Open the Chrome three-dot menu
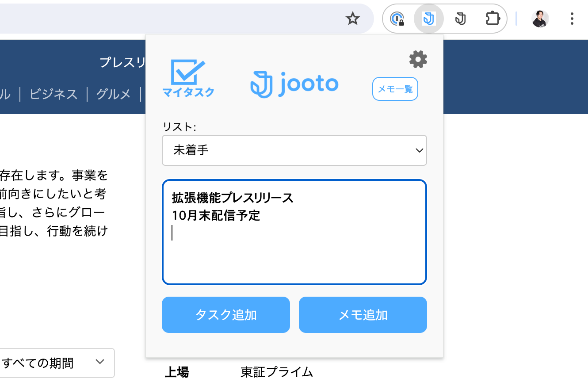The image size is (588, 382). 572,19
